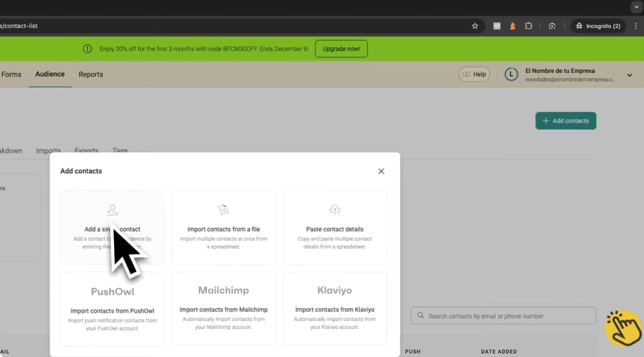This screenshot has width=644, height=357.
Task: Click the plus icon on Add contacts button
Action: point(546,121)
